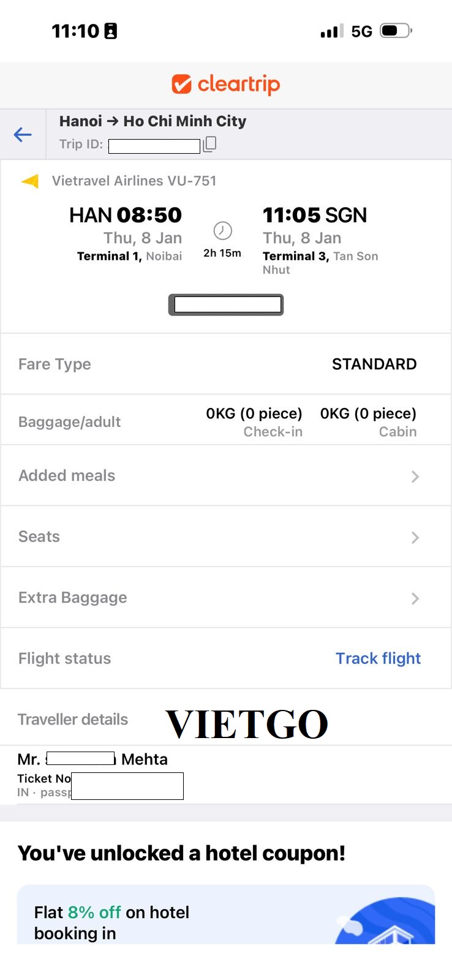452x980 pixels.
Task: Tap the Vietravel Airlines yellow logo icon
Action: pyautogui.click(x=30, y=181)
